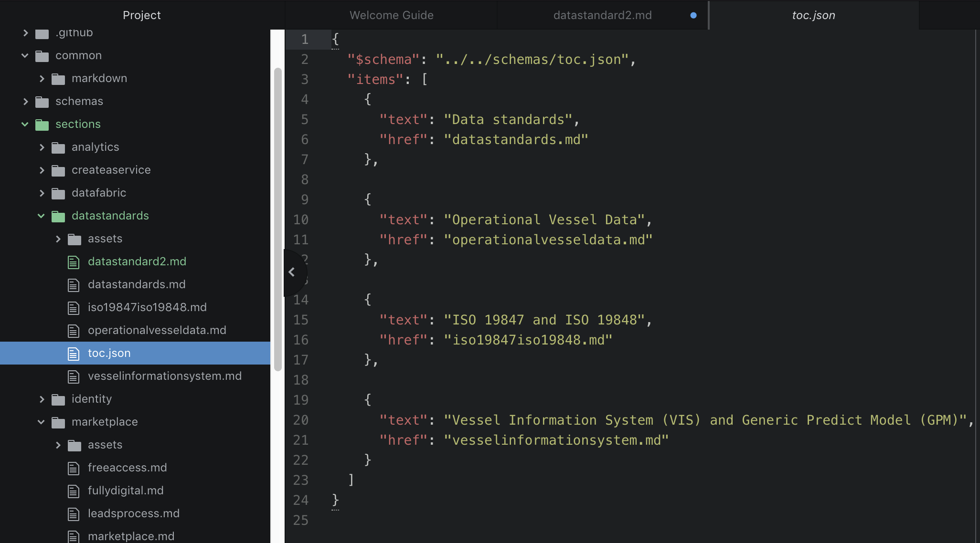
Task: Expand the createaservice folder chevron
Action: pos(42,170)
